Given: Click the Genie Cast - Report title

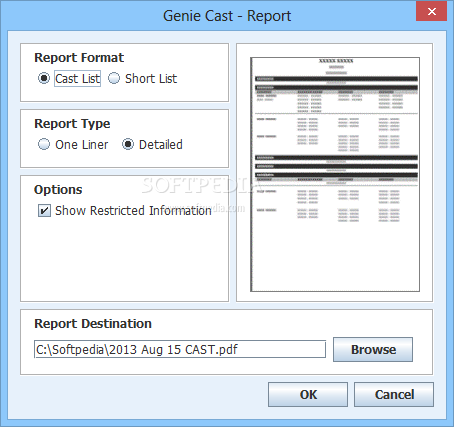Looking at the screenshot, I should [227, 16].
